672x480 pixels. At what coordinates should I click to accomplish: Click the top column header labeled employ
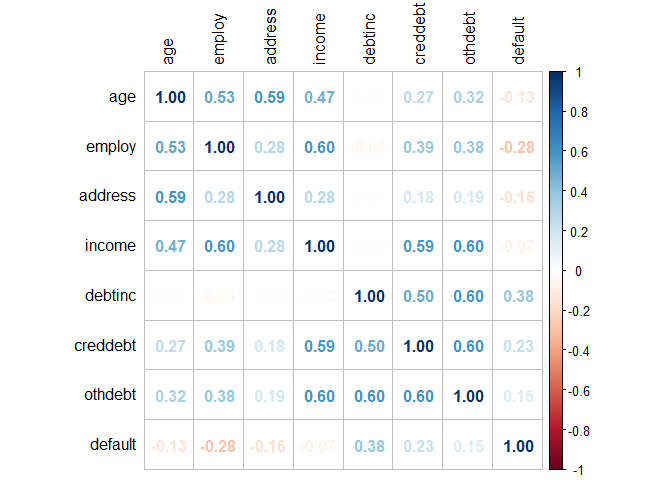click(219, 40)
